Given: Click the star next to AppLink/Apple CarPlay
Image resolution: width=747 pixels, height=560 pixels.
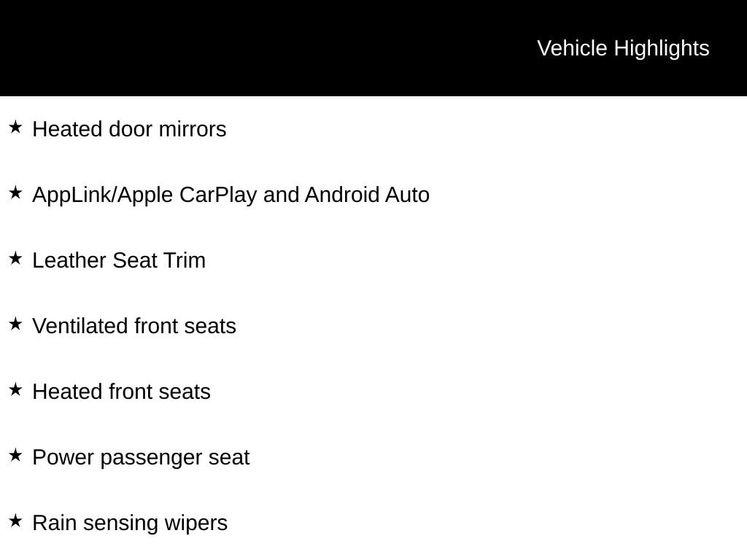Looking at the screenshot, I should point(15,192).
